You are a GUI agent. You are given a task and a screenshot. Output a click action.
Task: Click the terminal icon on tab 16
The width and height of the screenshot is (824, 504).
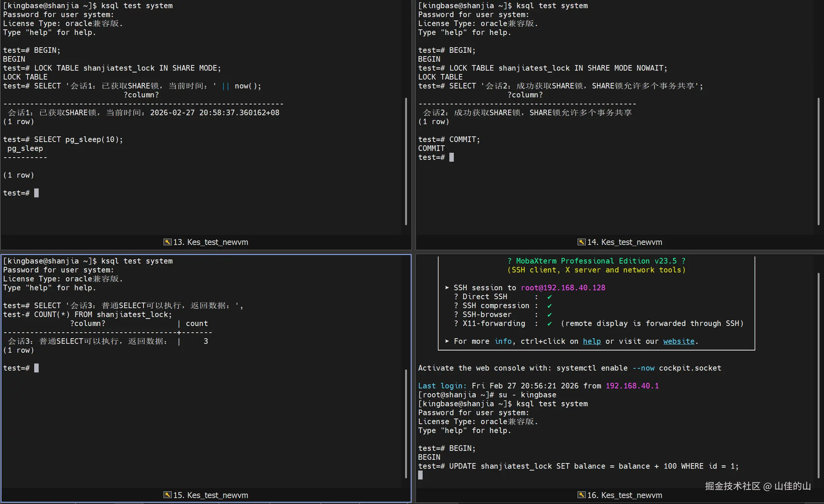[581, 495]
